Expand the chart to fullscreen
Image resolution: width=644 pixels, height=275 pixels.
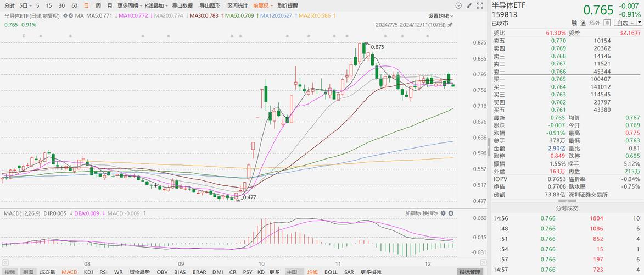click(x=480, y=5)
